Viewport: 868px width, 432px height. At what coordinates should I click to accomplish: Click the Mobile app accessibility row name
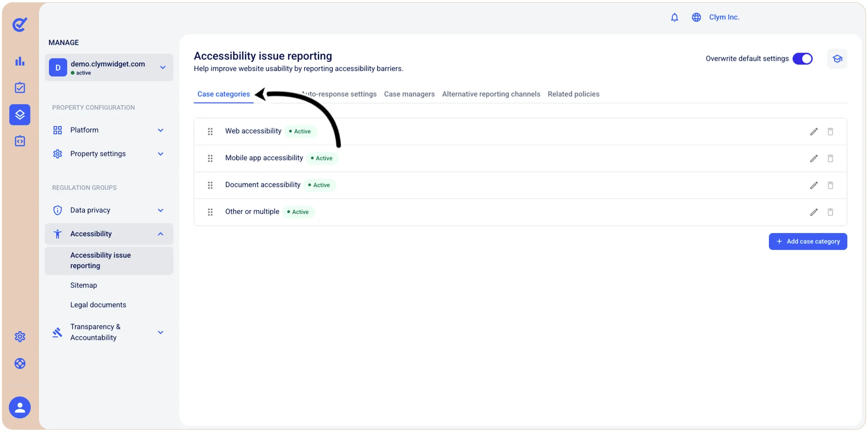click(264, 158)
